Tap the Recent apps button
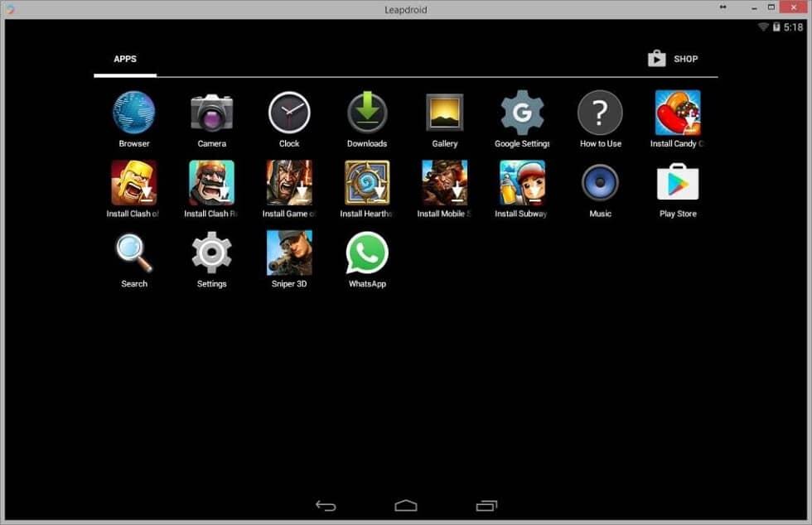Screen dimensions: 812x525 click(x=486, y=504)
